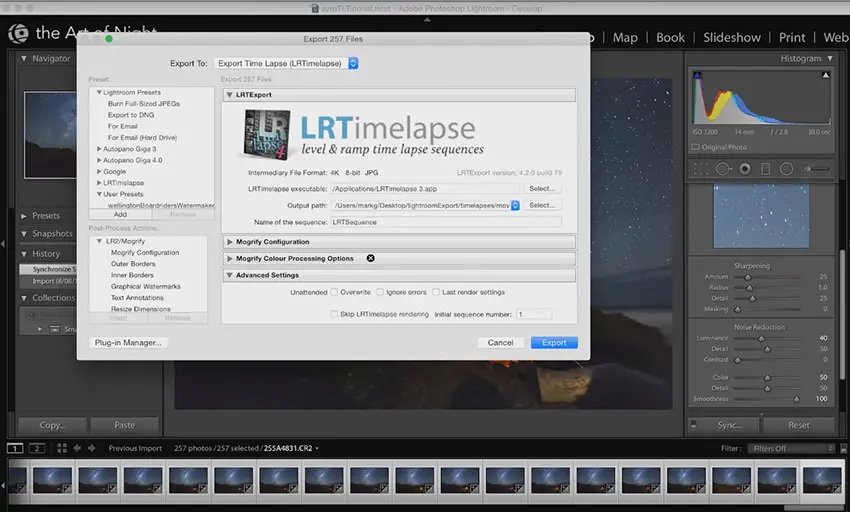Click Select for Output path

(x=542, y=205)
